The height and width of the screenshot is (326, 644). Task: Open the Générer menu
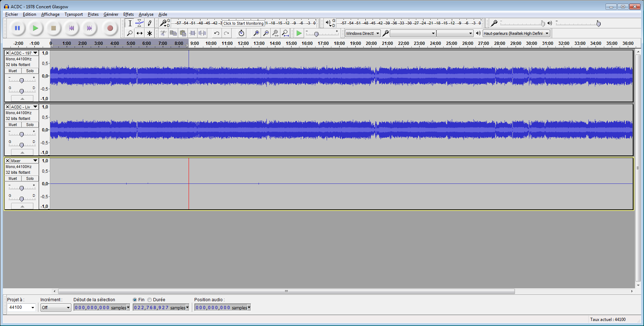pyautogui.click(x=111, y=14)
